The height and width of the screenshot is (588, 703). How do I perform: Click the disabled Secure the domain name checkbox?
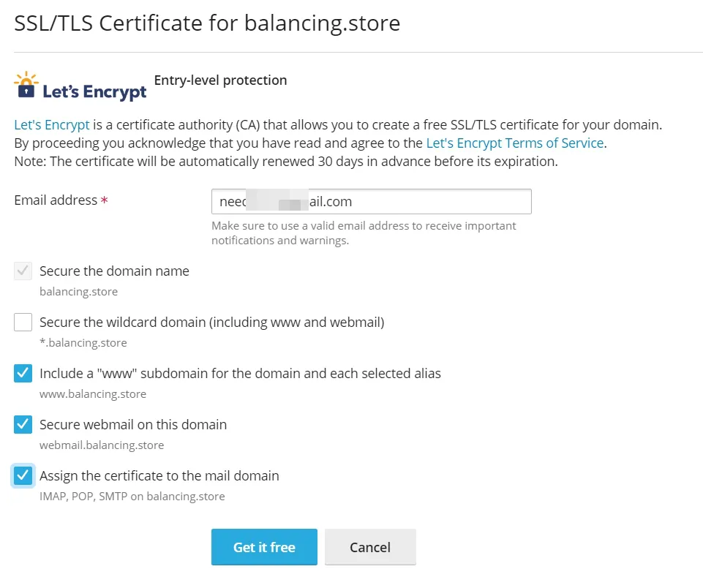pyautogui.click(x=23, y=271)
